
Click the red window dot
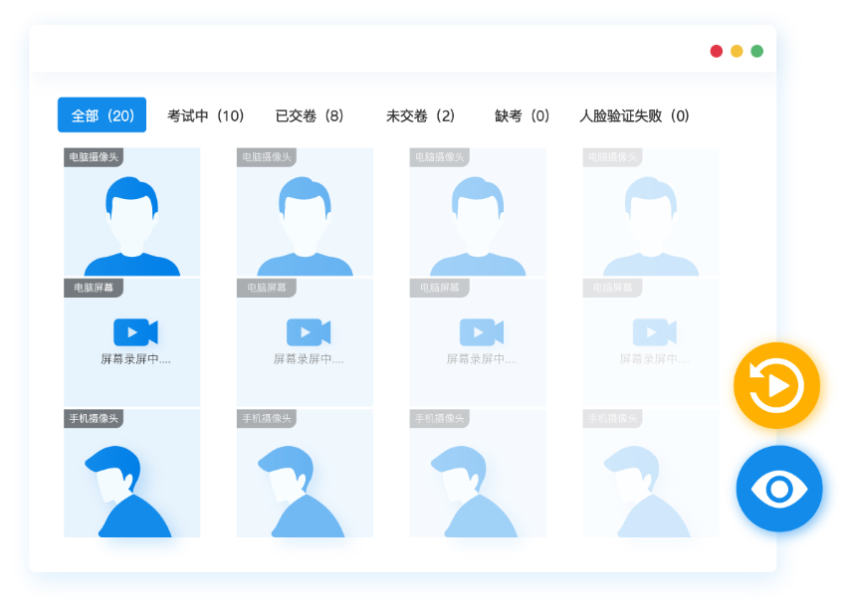click(717, 51)
